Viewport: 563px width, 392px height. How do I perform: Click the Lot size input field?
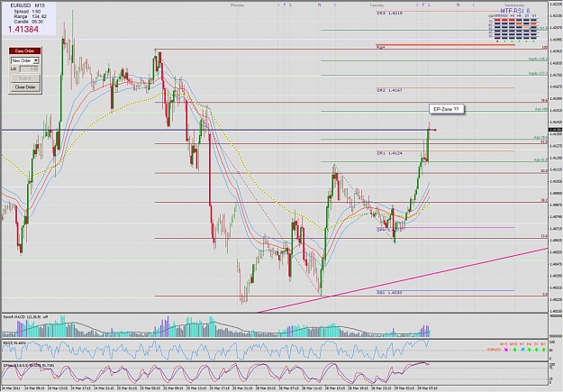pos(29,69)
